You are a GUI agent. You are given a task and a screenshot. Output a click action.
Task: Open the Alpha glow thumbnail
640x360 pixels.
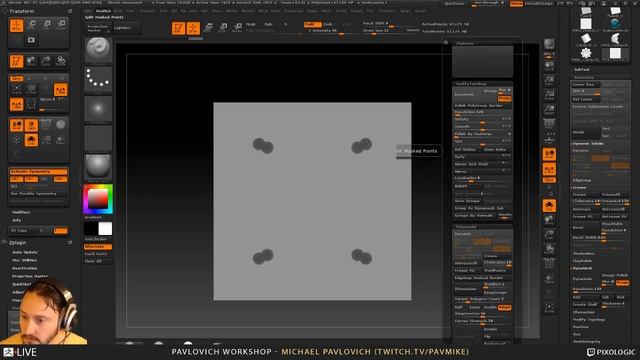(x=98, y=108)
